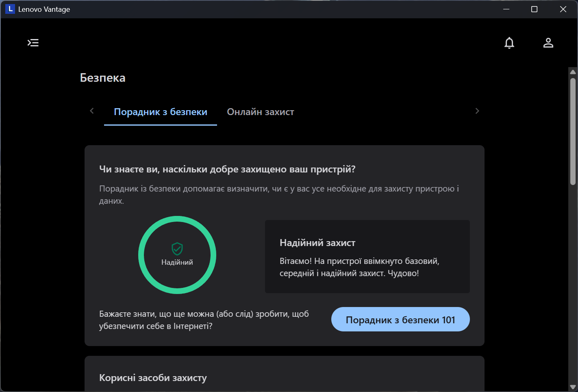
Task: Click the scrollbar down arrow
Action: click(573, 387)
